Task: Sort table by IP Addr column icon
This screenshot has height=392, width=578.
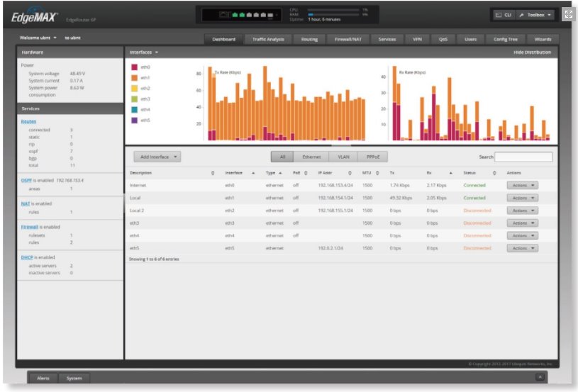Action: point(350,173)
